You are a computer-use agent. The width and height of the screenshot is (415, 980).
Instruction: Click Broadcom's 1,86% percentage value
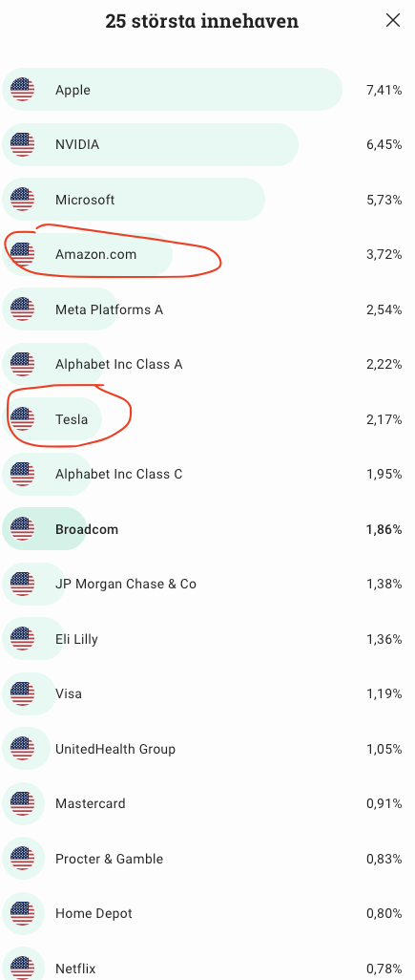pos(384,529)
